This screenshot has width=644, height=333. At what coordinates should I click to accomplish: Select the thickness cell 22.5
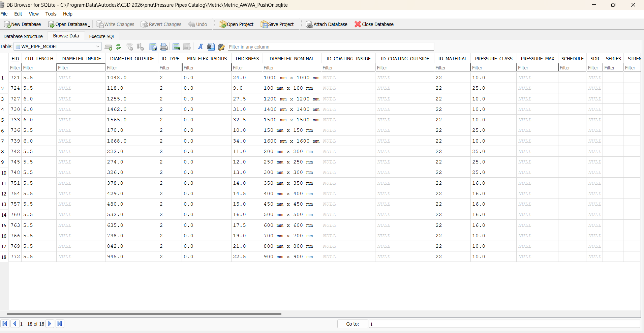[247, 256]
